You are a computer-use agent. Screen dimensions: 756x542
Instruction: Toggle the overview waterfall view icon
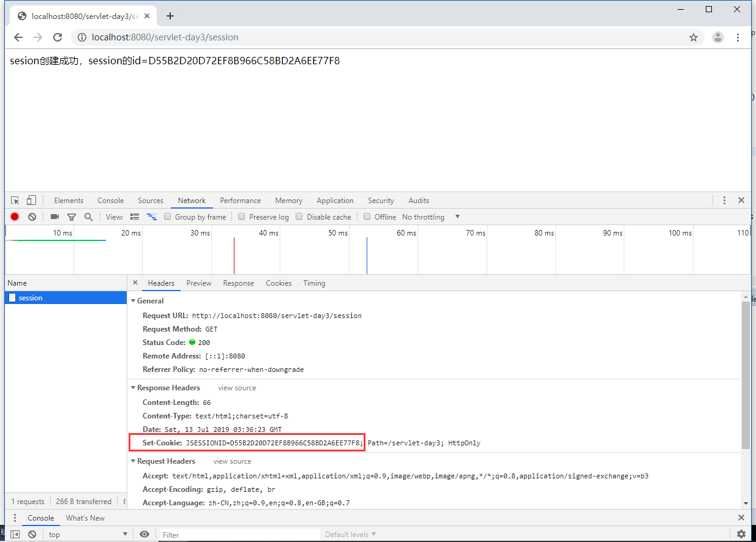(152, 217)
